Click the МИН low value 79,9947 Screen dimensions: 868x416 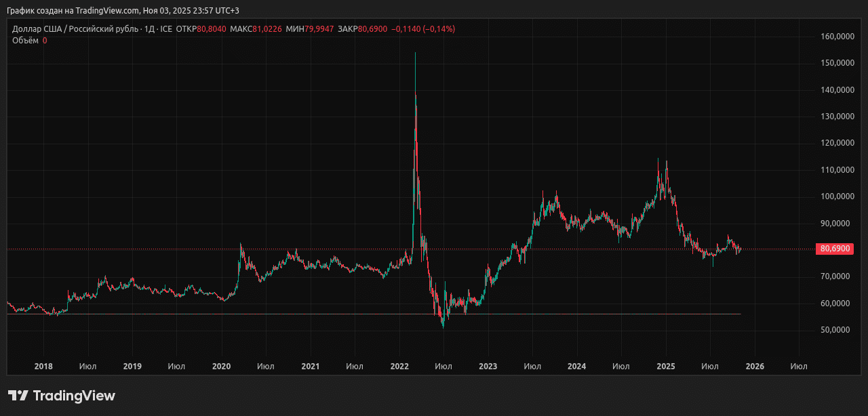click(x=319, y=29)
